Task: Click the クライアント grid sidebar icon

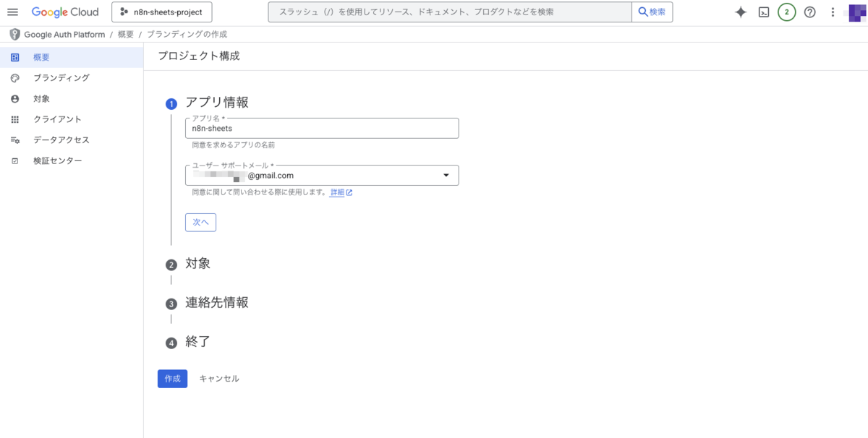Action: point(14,119)
